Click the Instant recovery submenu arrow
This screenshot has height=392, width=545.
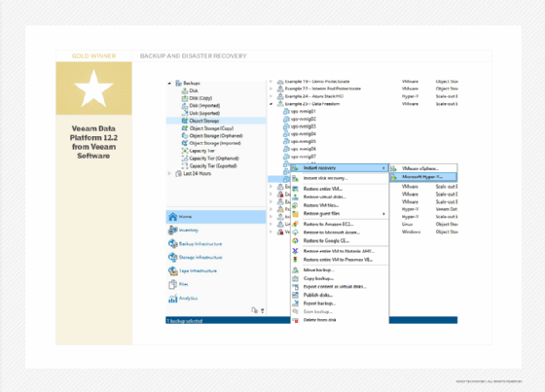pos(383,168)
